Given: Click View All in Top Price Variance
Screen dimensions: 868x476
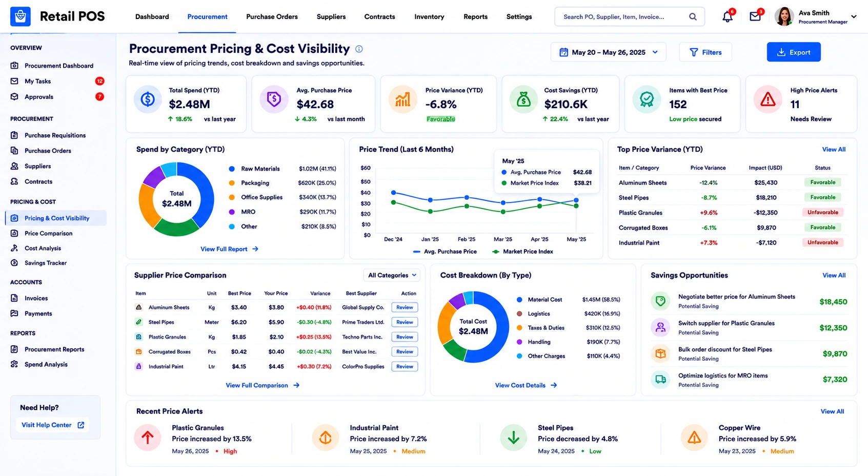Looking at the screenshot, I should pos(834,150).
